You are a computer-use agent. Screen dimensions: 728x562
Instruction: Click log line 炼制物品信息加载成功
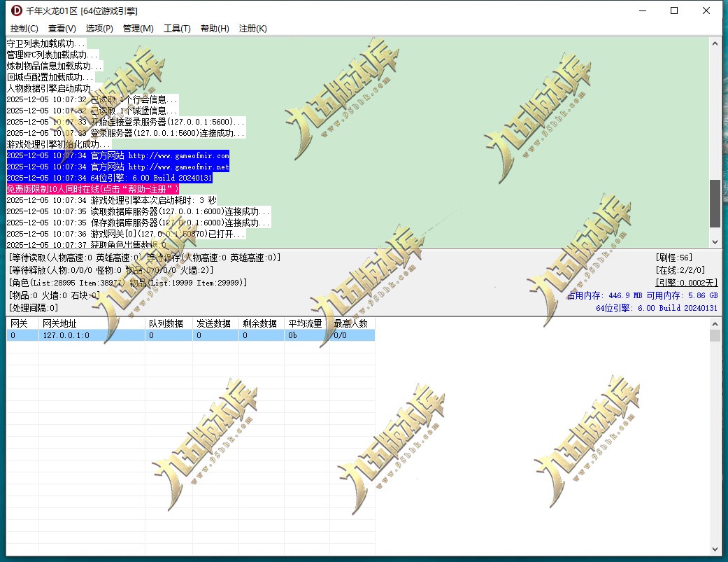[x=55, y=66]
